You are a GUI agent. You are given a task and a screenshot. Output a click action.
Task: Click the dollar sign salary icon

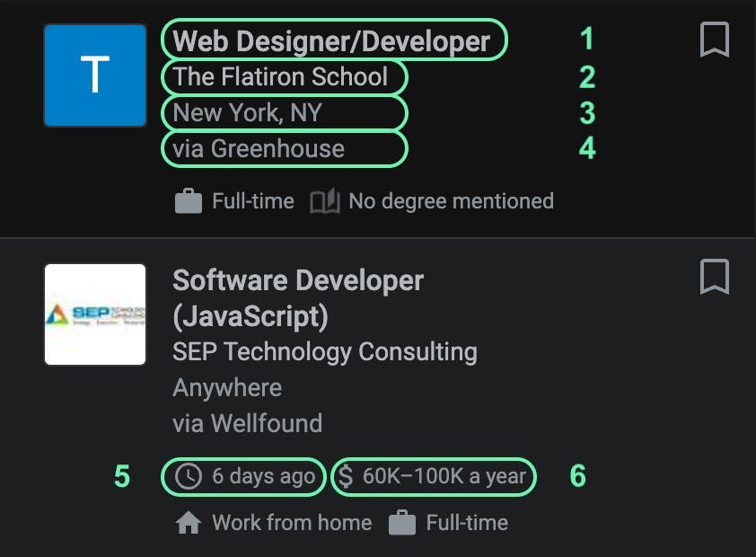pyautogui.click(x=346, y=476)
